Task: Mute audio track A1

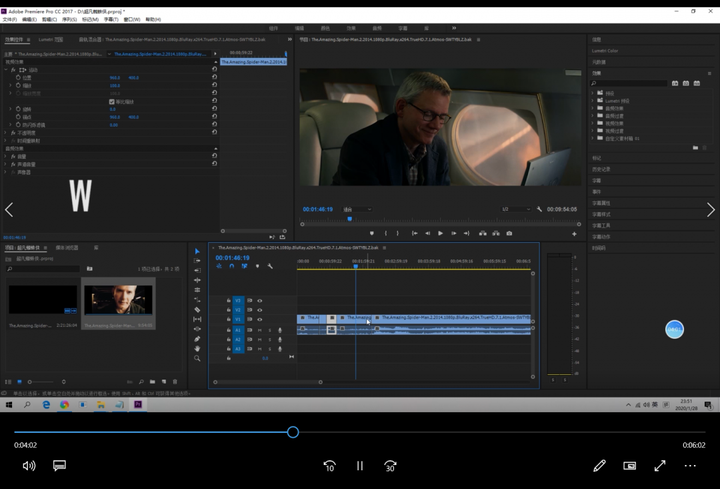Action: click(260, 330)
